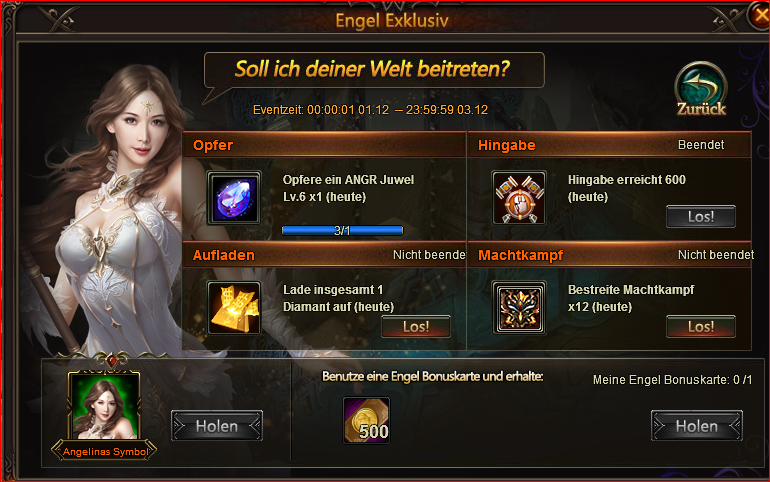The width and height of the screenshot is (770, 482).
Task: Click Los! under Hingabe
Action: (701, 216)
